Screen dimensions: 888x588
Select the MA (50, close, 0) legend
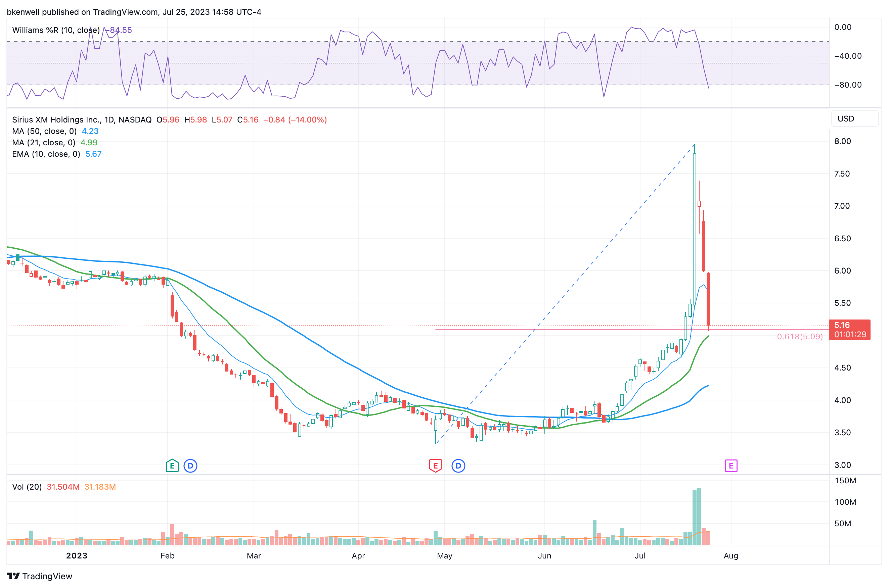pos(44,131)
